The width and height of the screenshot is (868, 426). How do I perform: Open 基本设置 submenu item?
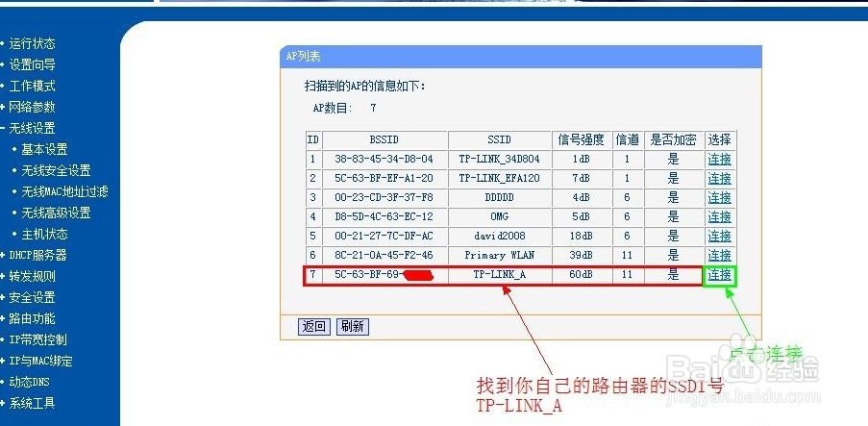(44, 150)
